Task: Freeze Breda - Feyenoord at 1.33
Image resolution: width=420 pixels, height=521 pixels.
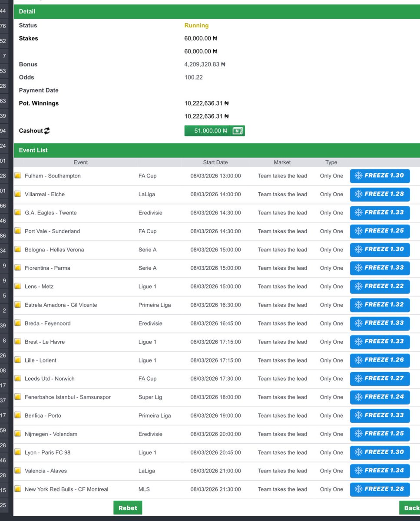Action: (x=380, y=323)
